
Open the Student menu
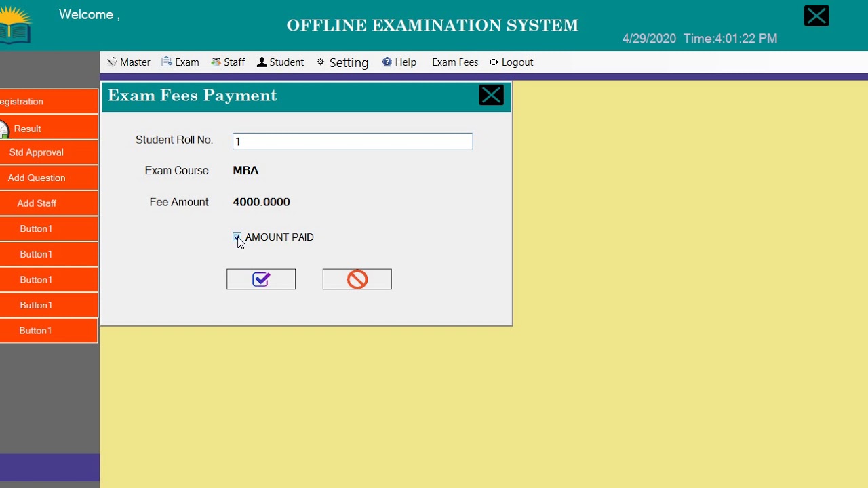(x=280, y=62)
